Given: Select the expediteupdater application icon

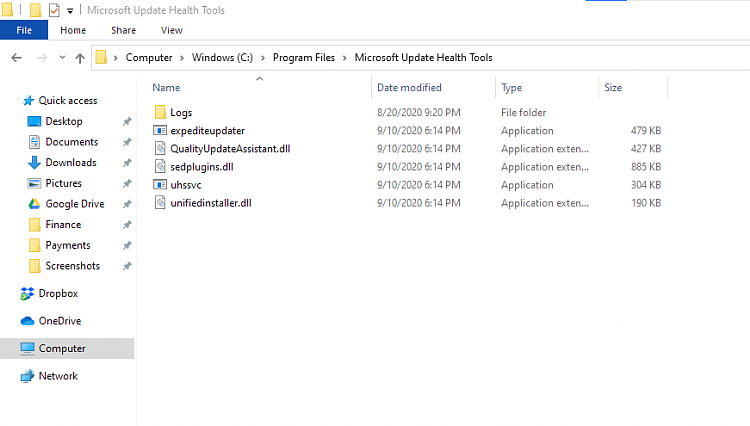Looking at the screenshot, I should [160, 131].
